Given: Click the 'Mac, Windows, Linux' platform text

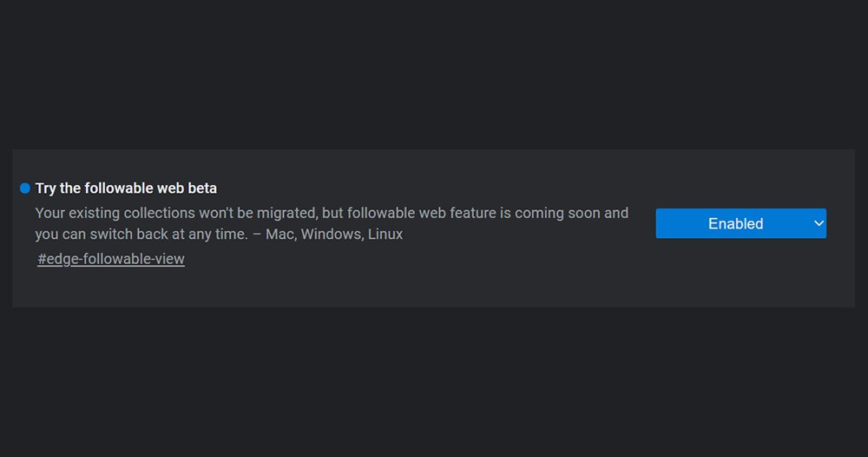Looking at the screenshot, I should pyautogui.click(x=334, y=234).
